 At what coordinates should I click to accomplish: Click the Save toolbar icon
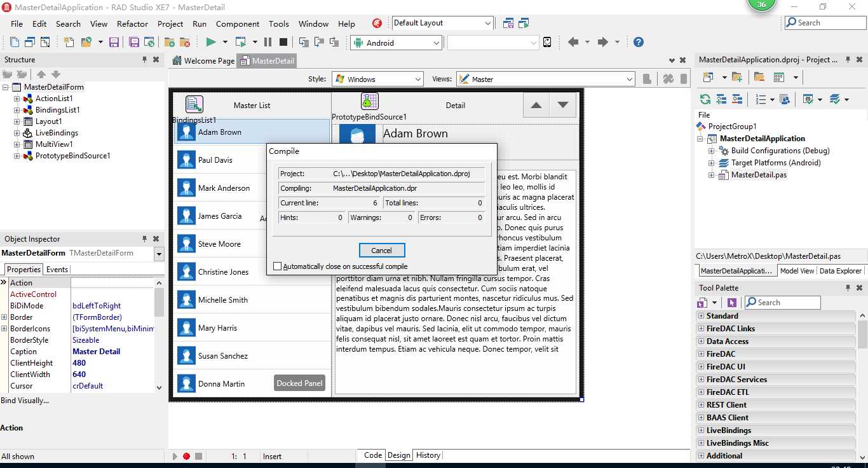tap(114, 42)
